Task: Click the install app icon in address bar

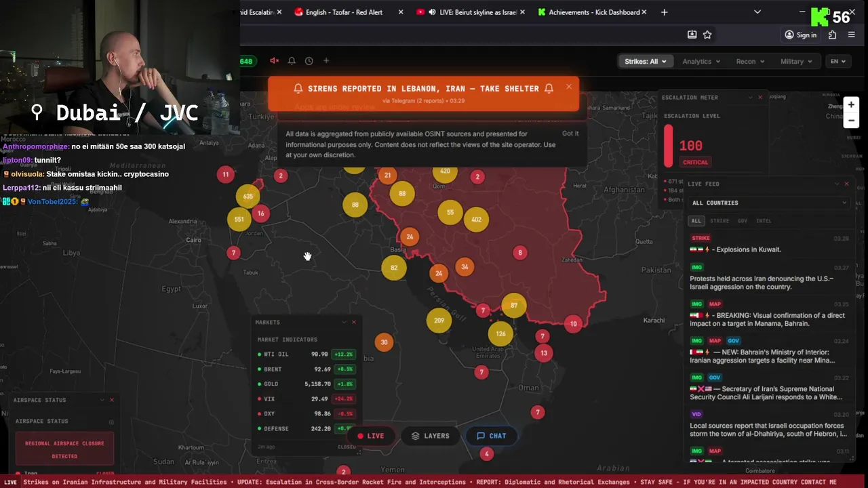Action: coord(692,35)
